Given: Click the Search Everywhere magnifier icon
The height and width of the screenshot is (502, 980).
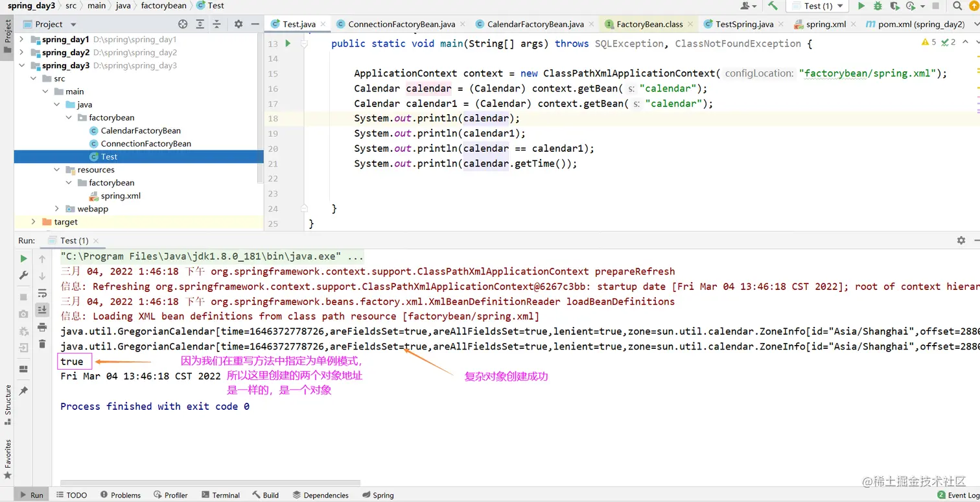Looking at the screenshot, I should pyautogui.click(x=957, y=6).
